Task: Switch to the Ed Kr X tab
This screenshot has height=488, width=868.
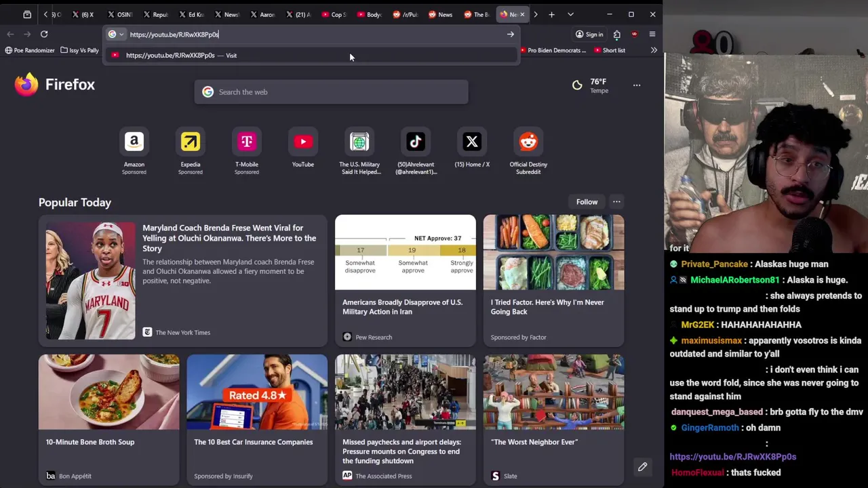Action: [x=191, y=14]
